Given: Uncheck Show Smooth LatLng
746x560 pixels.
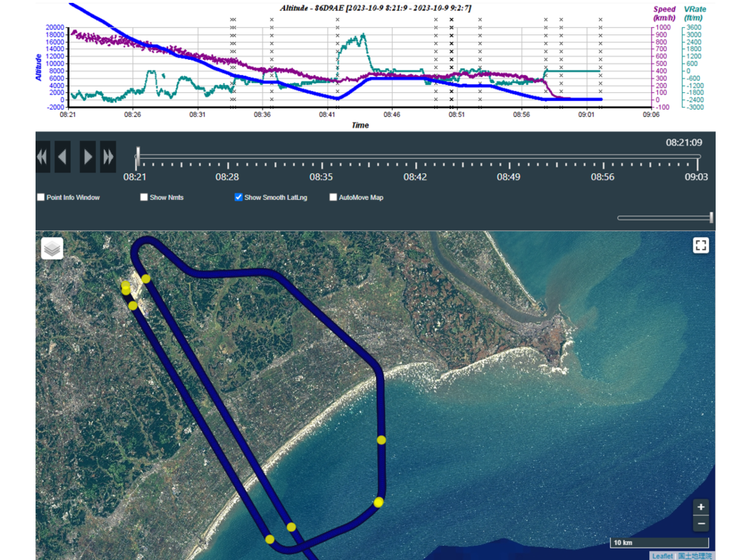Looking at the screenshot, I should click(x=238, y=197).
